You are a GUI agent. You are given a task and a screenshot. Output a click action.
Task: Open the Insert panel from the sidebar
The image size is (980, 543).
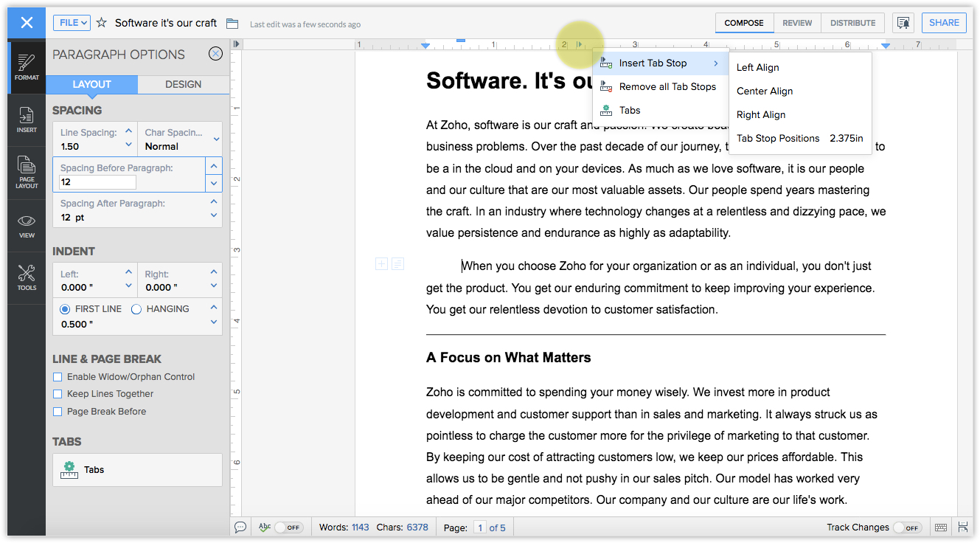point(27,120)
